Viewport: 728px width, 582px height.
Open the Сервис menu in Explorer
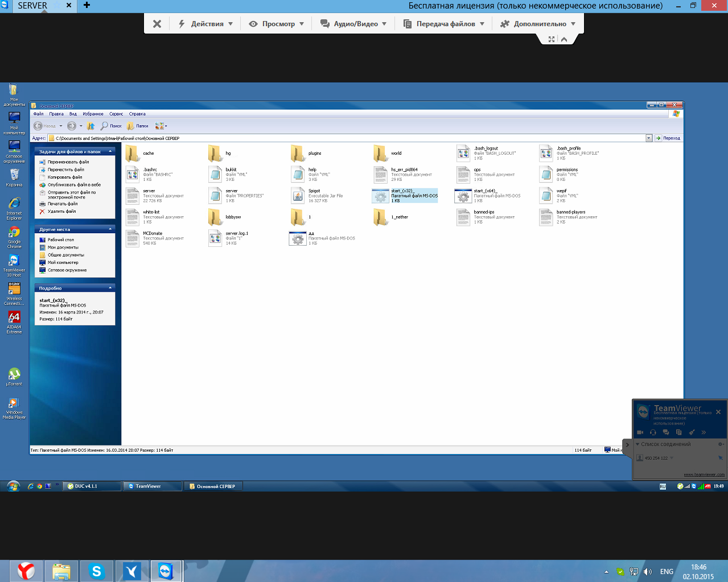116,114
